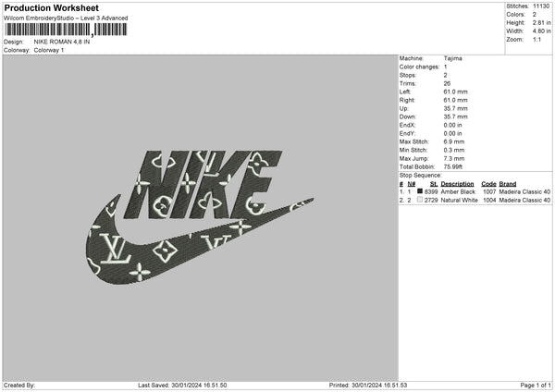Click the Total Bobbin value '75.99ft'

click(453, 167)
